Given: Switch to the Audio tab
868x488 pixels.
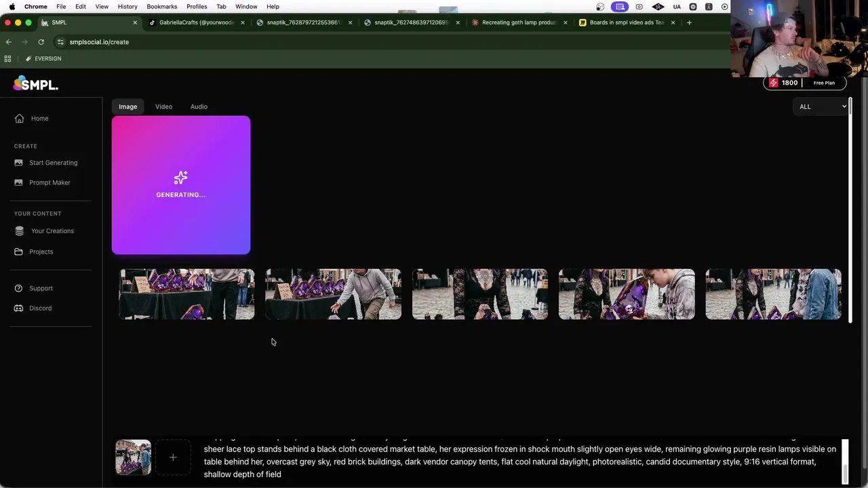Looking at the screenshot, I should pyautogui.click(x=199, y=106).
